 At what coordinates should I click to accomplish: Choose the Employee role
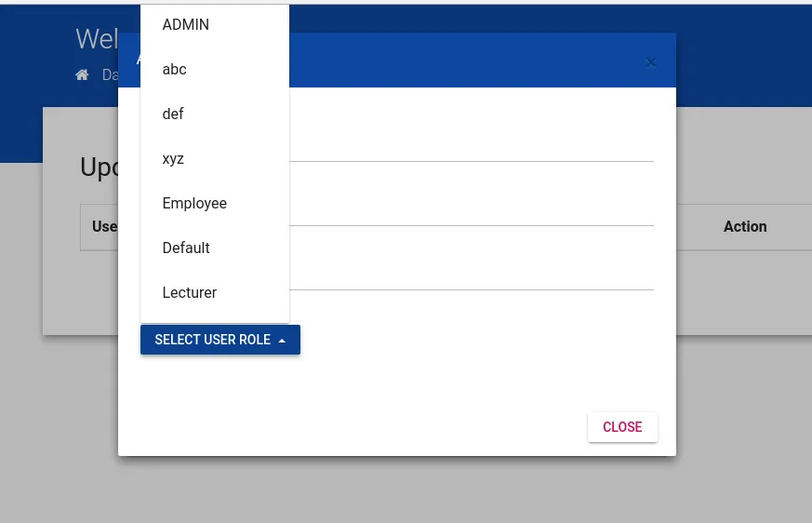194,204
